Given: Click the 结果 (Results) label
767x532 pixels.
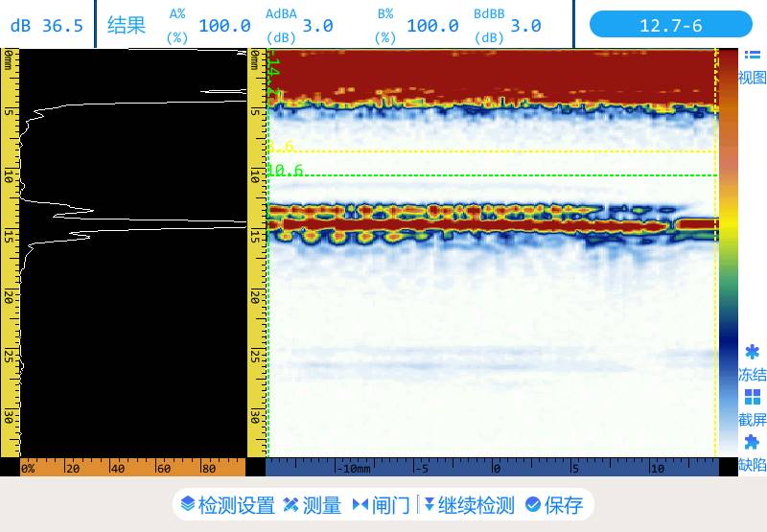Looking at the screenshot, I should (x=126, y=25).
